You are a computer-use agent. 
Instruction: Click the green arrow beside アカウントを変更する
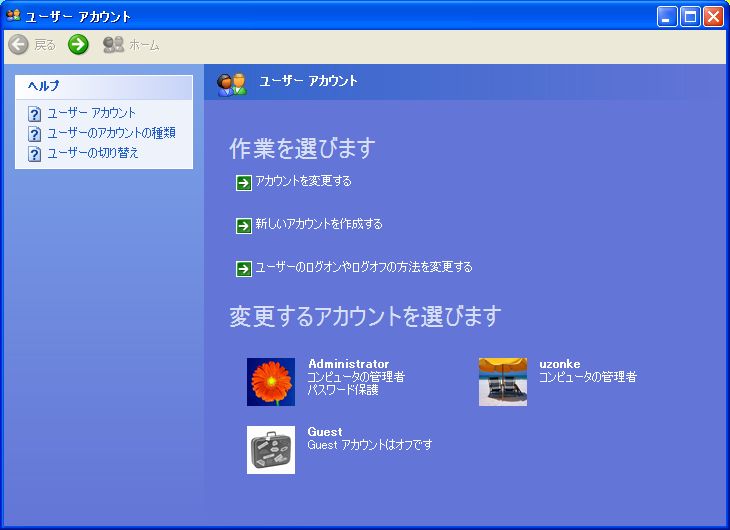coord(243,183)
